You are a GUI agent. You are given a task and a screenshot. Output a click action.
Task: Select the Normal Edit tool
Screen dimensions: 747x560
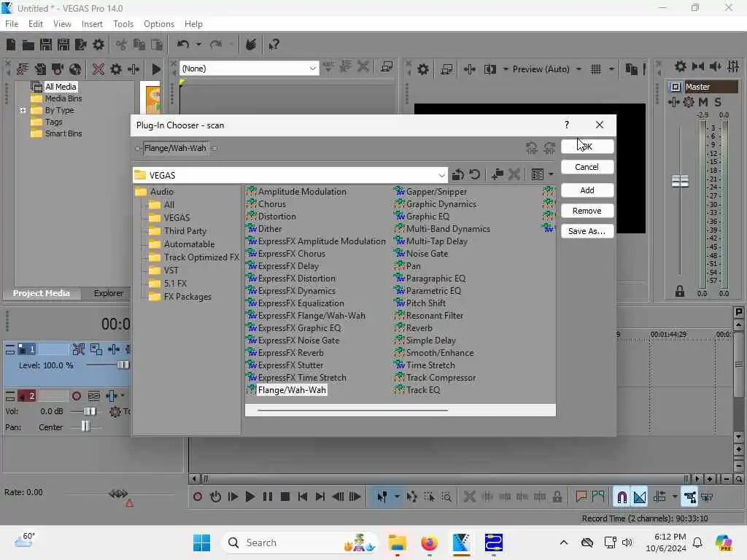point(382,497)
